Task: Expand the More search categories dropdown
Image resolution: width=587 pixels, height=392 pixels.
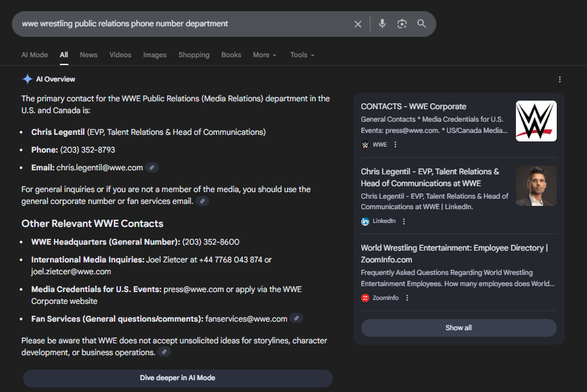Action: 265,55
